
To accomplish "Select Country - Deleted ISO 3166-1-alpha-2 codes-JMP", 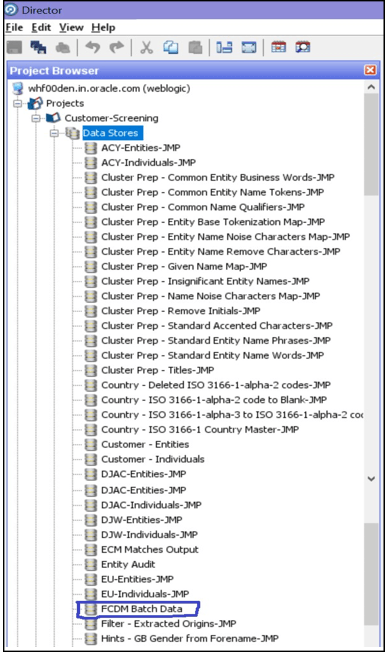I will [x=216, y=385].
